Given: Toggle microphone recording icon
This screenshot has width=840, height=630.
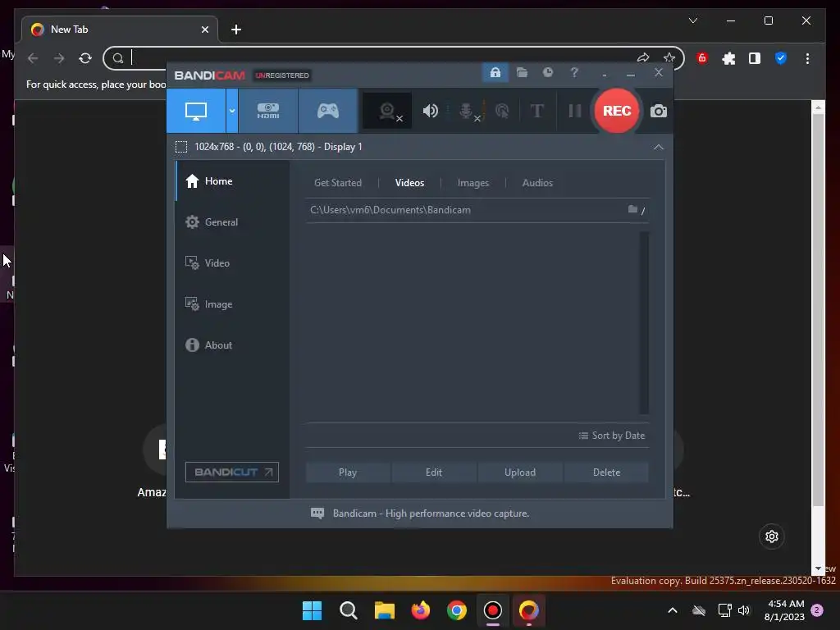Looking at the screenshot, I should click(x=467, y=111).
